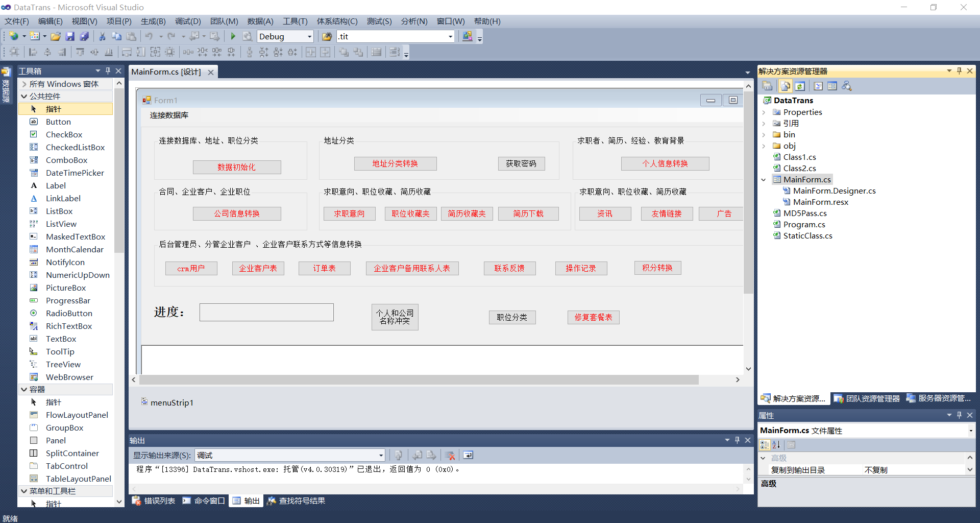Toggle Show All Files in Solution Explorer

[x=786, y=86]
